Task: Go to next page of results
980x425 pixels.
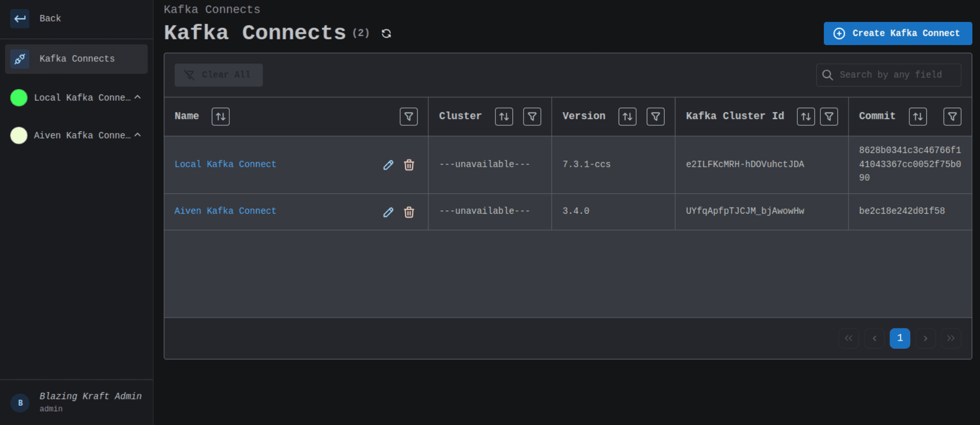Action: pyautogui.click(x=925, y=338)
